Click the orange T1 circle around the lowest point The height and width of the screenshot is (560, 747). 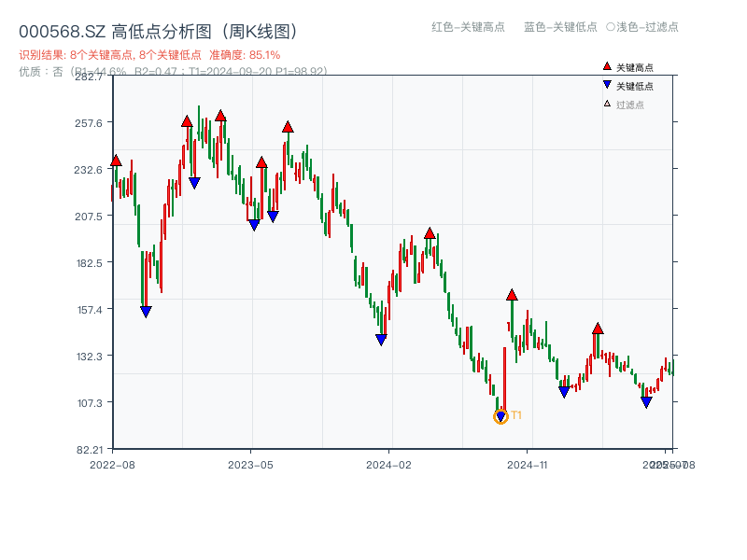(500, 416)
